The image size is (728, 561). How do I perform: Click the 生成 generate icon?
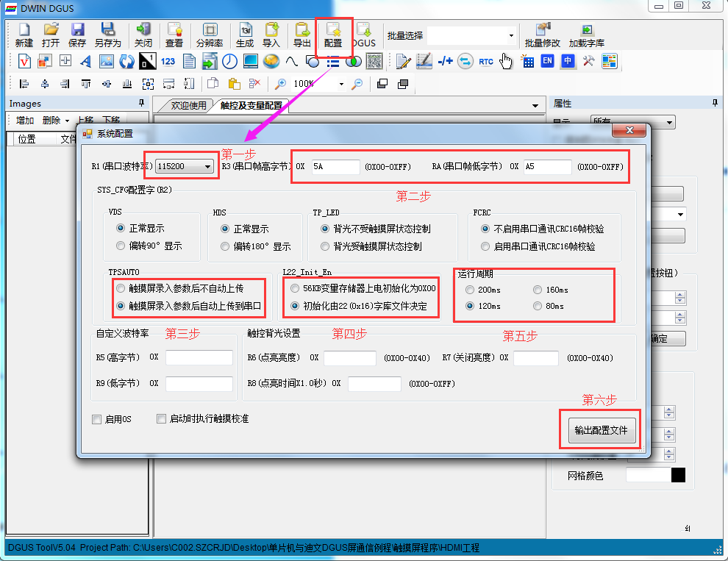(x=245, y=35)
